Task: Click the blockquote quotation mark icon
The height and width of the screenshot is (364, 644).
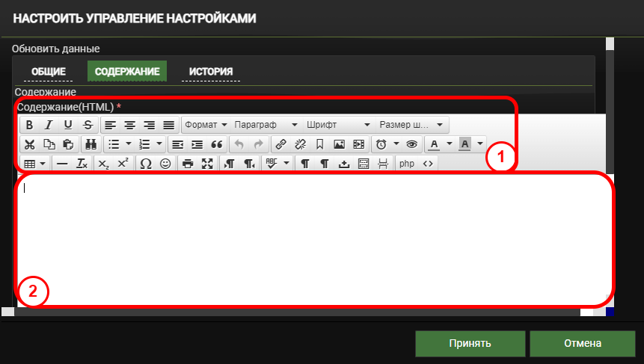Action: (217, 144)
